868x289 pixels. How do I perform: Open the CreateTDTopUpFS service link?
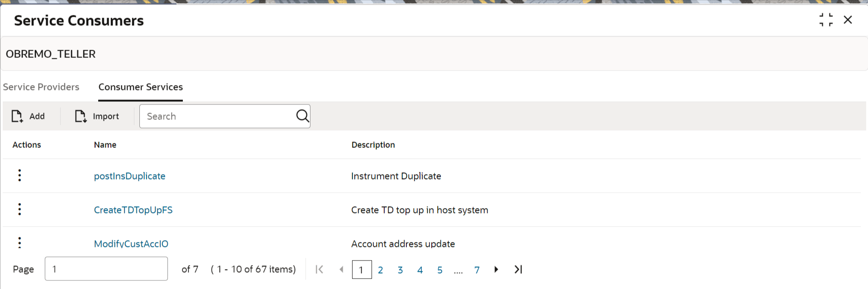point(134,210)
